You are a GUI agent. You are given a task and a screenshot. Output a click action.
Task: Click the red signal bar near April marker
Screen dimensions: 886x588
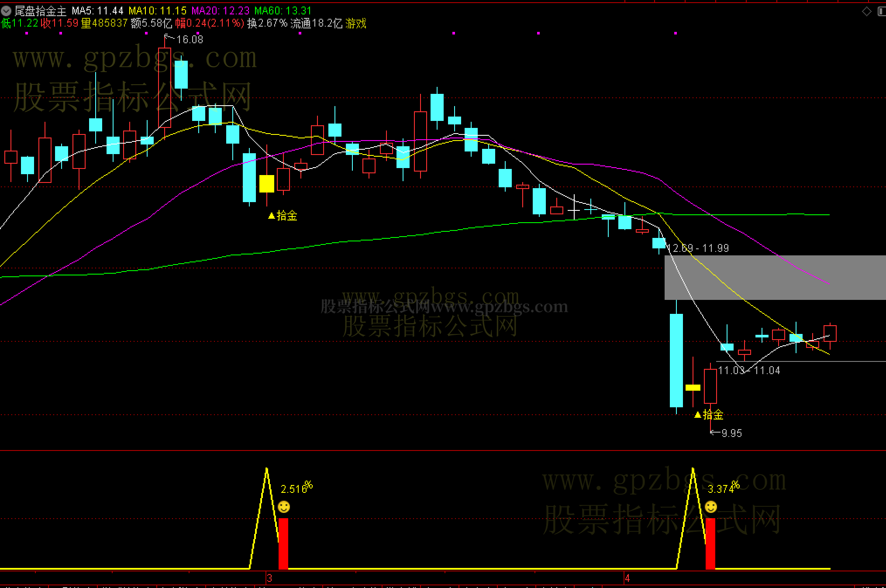point(710,544)
